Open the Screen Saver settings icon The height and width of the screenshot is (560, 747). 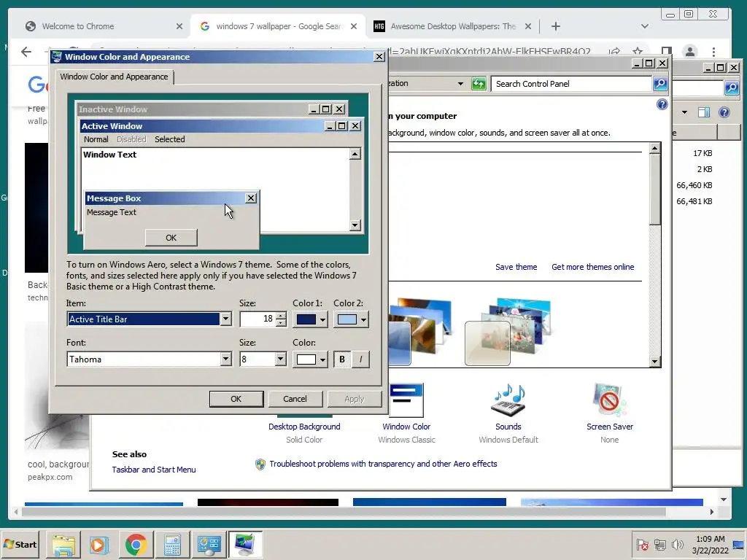pos(609,401)
